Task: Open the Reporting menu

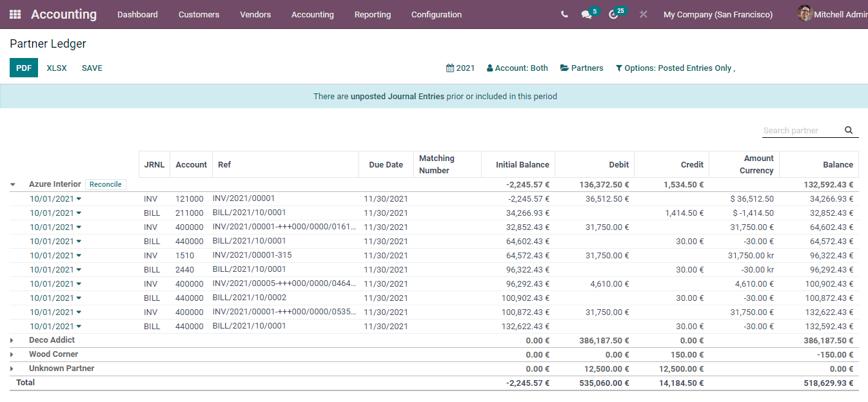Action: click(x=372, y=14)
